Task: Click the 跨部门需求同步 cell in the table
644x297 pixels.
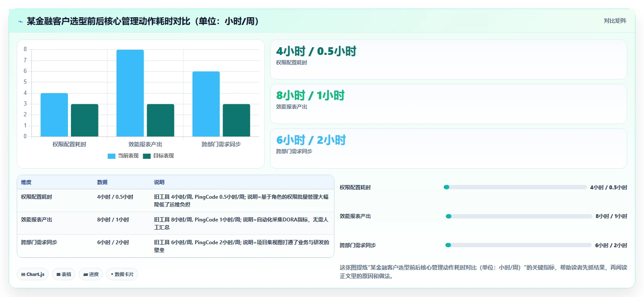Action: [39, 242]
